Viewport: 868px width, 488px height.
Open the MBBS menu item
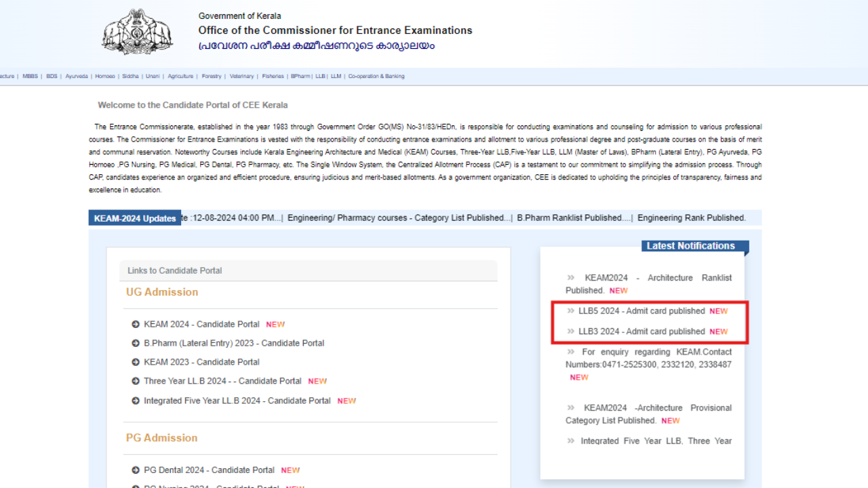pyautogui.click(x=30, y=77)
